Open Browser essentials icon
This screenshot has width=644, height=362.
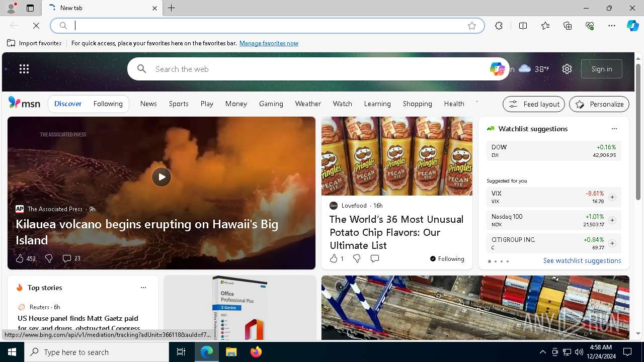pos(590,26)
